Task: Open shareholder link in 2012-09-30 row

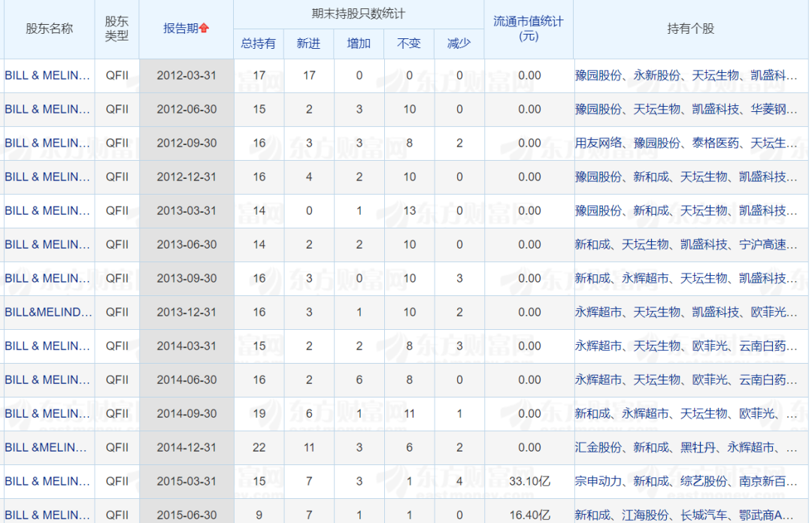Action: tap(47, 144)
